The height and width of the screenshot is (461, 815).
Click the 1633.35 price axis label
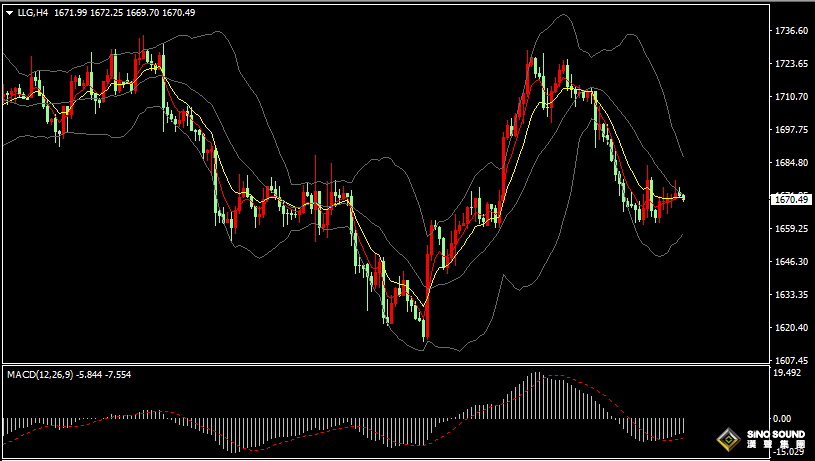tap(791, 295)
